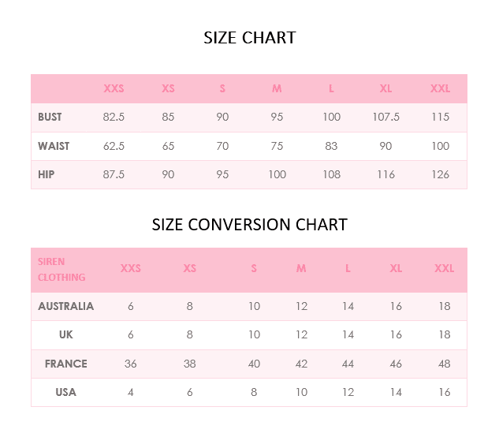Select the HIP row label
Viewport: 499px width, 448px height.
tap(47, 174)
